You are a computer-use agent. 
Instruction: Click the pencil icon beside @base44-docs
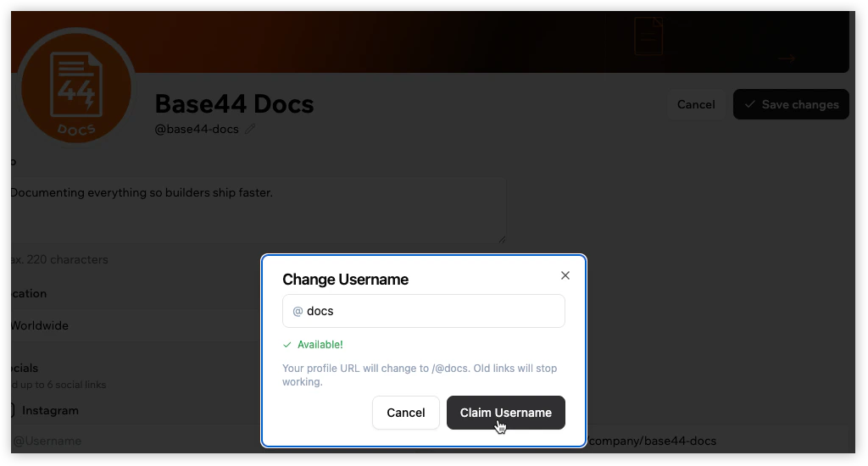250,129
